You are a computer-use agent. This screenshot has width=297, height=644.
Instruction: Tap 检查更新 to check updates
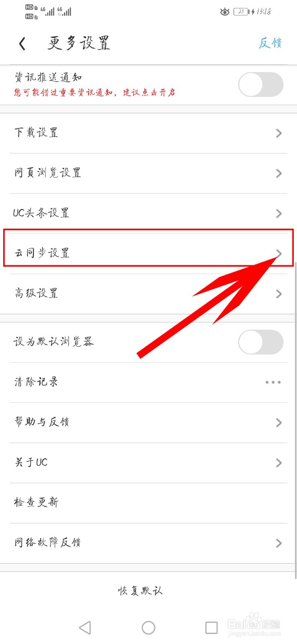tap(148, 503)
